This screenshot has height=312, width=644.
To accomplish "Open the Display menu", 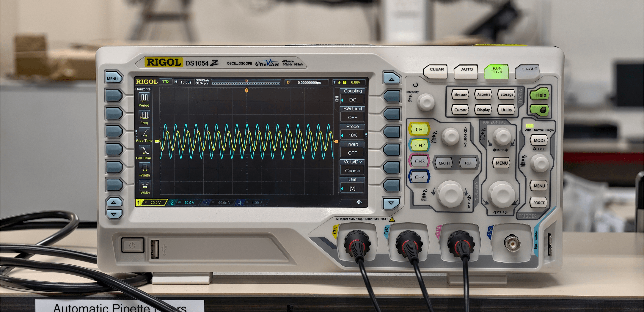I will pyautogui.click(x=483, y=110).
